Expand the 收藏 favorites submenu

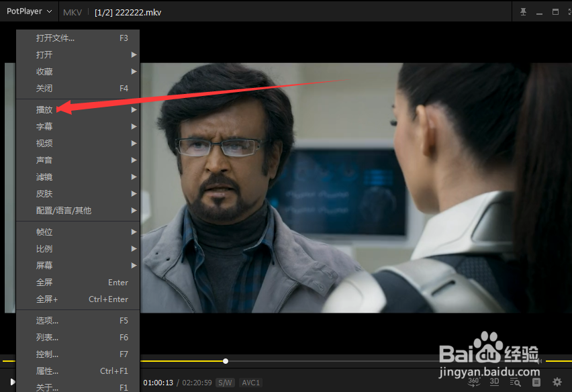tap(78, 71)
